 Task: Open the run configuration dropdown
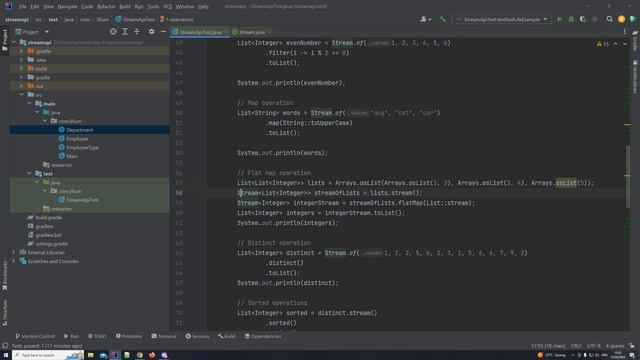(502, 19)
